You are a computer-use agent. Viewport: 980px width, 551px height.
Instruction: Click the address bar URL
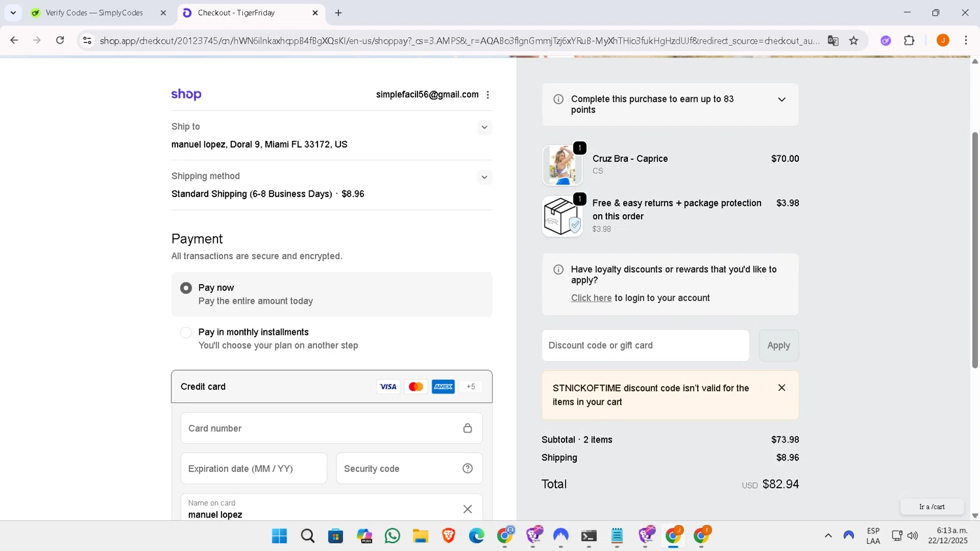point(459,40)
